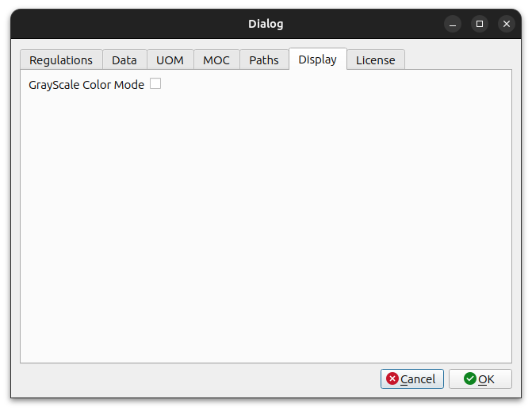This screenshot has width=532, height=411.
Task: Click the GrayScale Color Mode label text
Action: pos(86,84)
